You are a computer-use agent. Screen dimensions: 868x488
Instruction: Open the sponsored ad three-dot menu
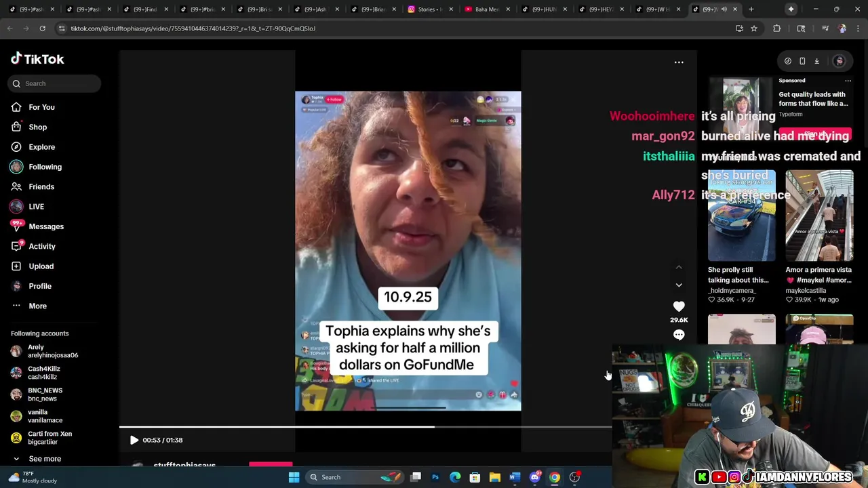[848, 81]
